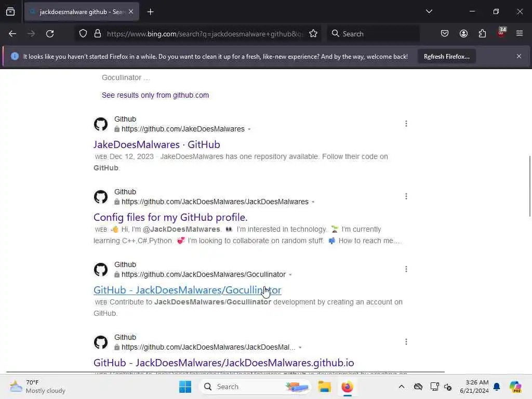Image resolution: width=532 pixels, height=399 pixels.
Task: Expand dropdown next to truncated JackDoesMal... URL
Action: tap(300, 348)
